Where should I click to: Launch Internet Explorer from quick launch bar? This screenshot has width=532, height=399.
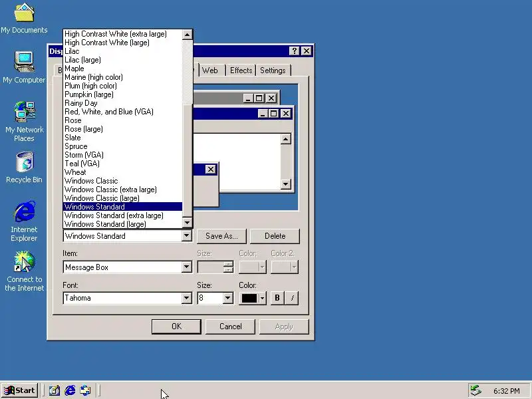(x=70, y=390)
